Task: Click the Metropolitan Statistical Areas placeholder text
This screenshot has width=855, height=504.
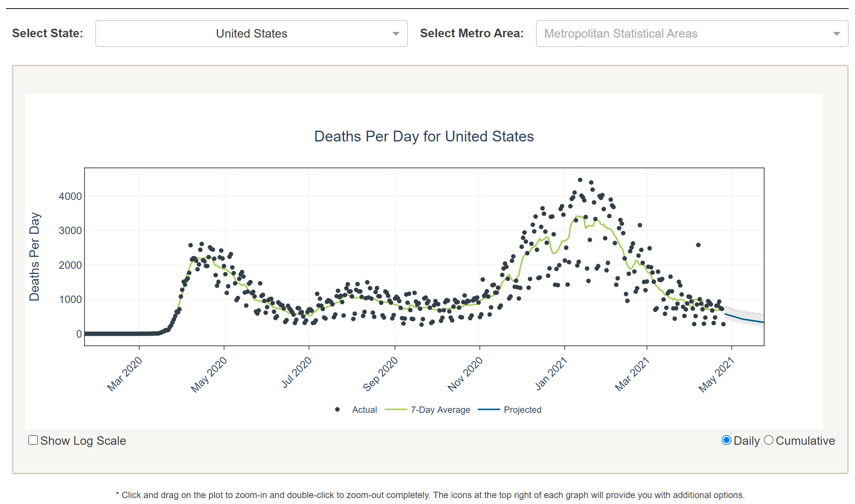Action: coord(620,34)
